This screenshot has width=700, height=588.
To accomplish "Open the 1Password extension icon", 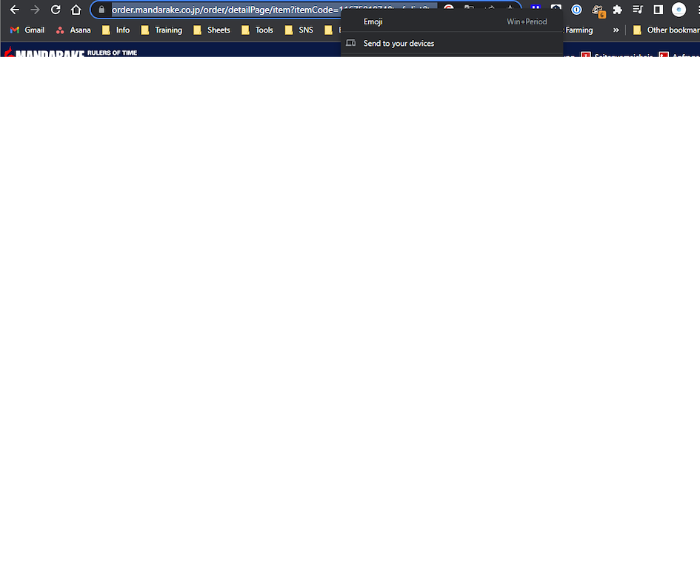I will pyautogui.click(x=576, y=10).
